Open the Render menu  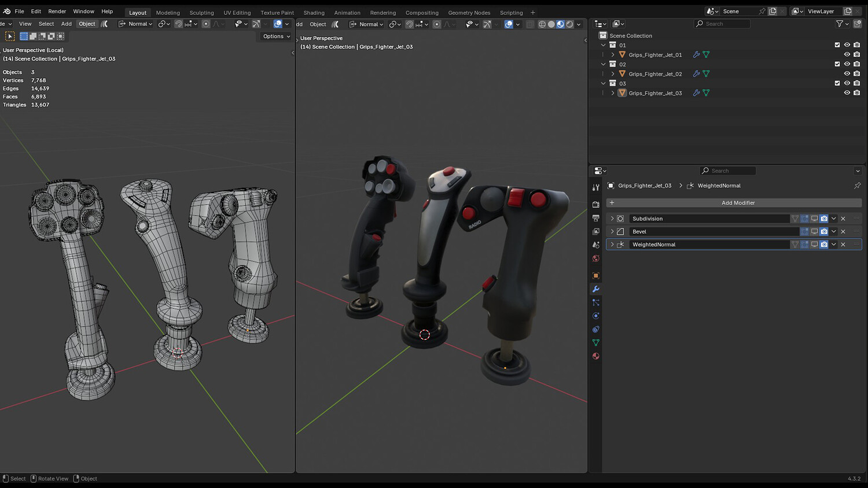click(x=57, y=12)
